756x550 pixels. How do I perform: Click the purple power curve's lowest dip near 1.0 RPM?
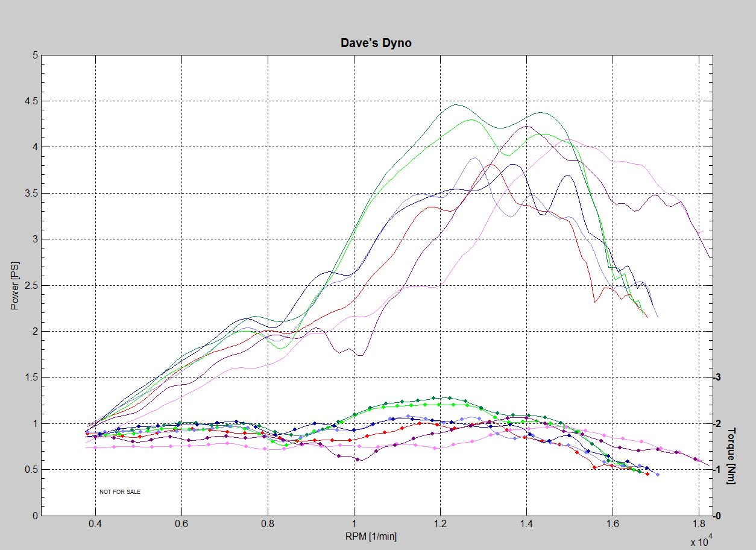pyautogui.click(x=360, y=355)
